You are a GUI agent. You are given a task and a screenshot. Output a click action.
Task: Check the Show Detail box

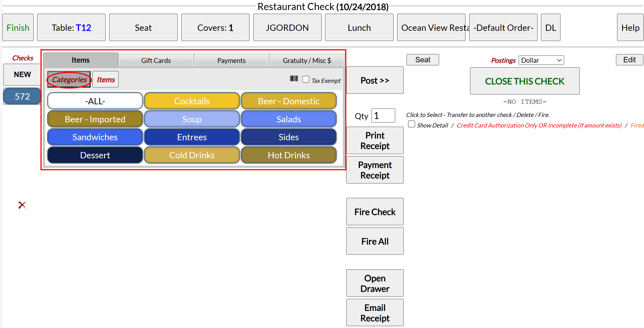click(x=411, y=124)
